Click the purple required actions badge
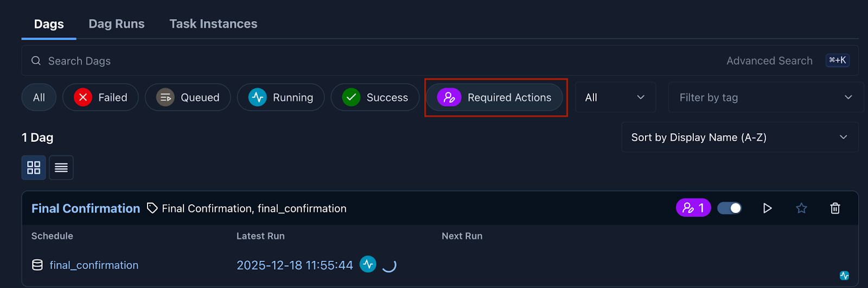This screenshot has width=868, height=288. [x=693, y=208]
